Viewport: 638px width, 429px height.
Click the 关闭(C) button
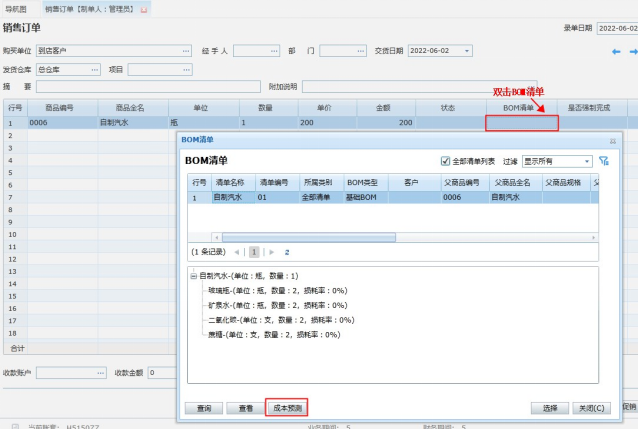click(x=592, y=408)
